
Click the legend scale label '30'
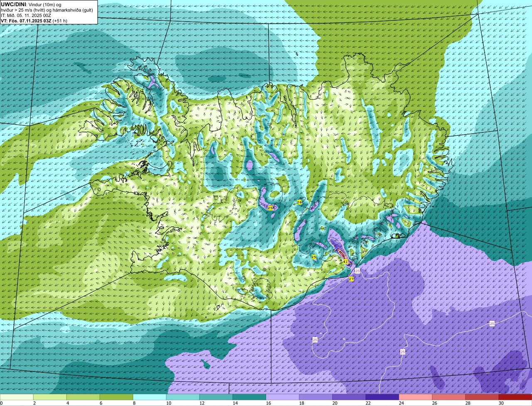point(501,403)
